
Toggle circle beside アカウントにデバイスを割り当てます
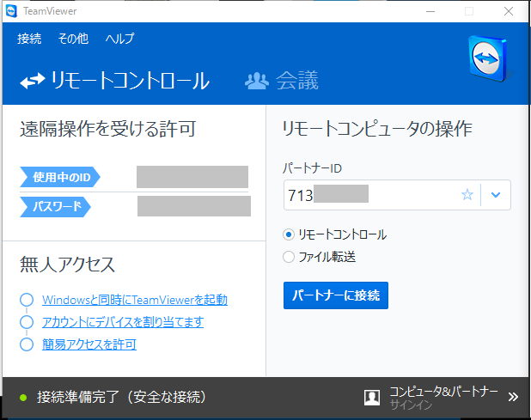pyautogui.click(x=27, y=322)
